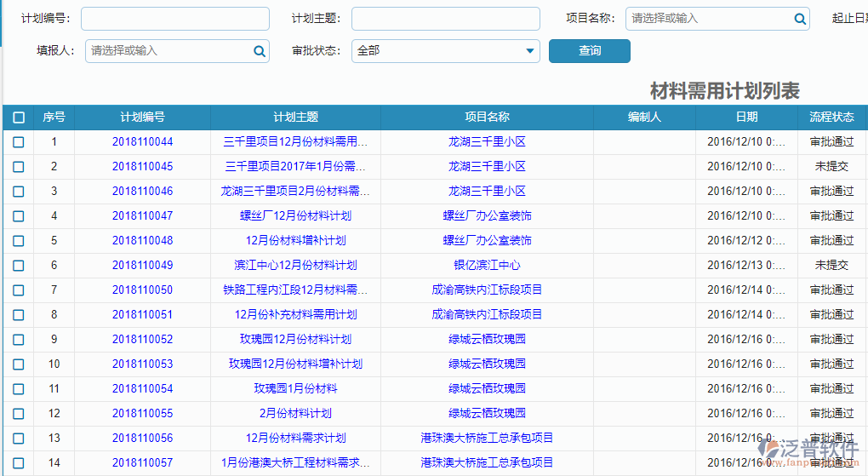The width and height of the screenshot is (868, 476).
Task: Open the 审批状态 dropdown
Action: [x=445, y=51]
